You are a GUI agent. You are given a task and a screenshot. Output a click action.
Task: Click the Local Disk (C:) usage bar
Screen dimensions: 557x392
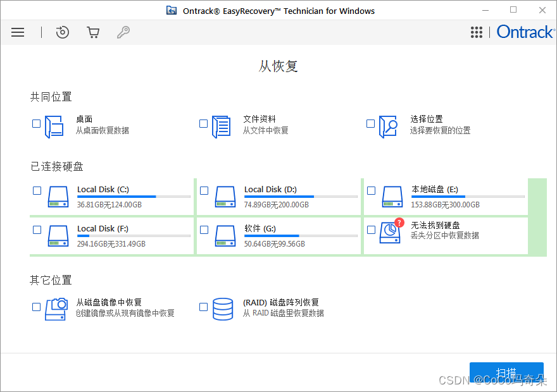(x=134, y=197)
